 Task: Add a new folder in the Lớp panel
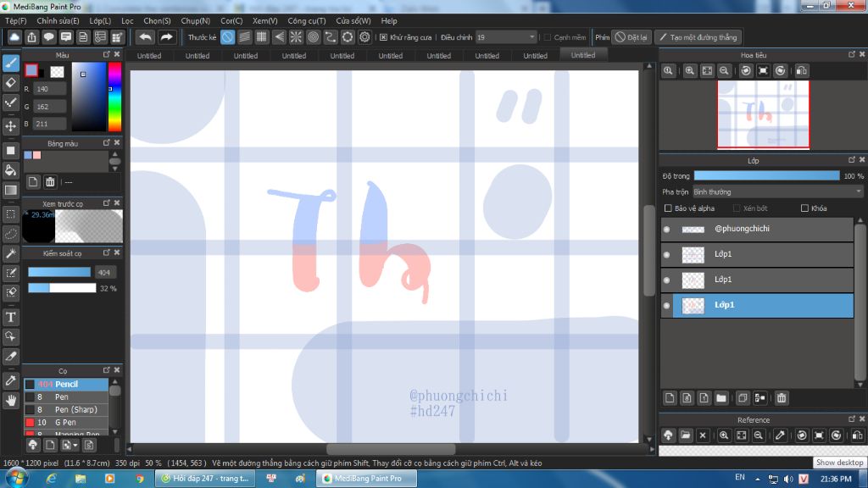pyautogui.click(x=721, y=398)
